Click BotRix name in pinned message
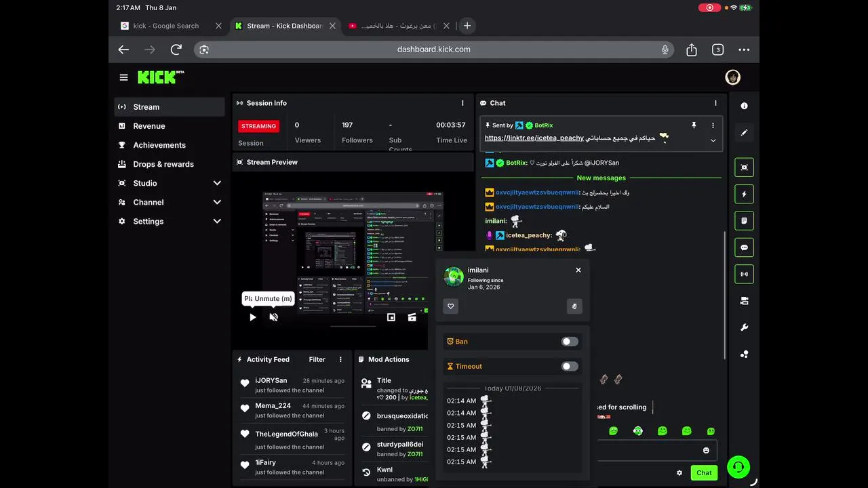Screen dimensions: 868x488 544,125
